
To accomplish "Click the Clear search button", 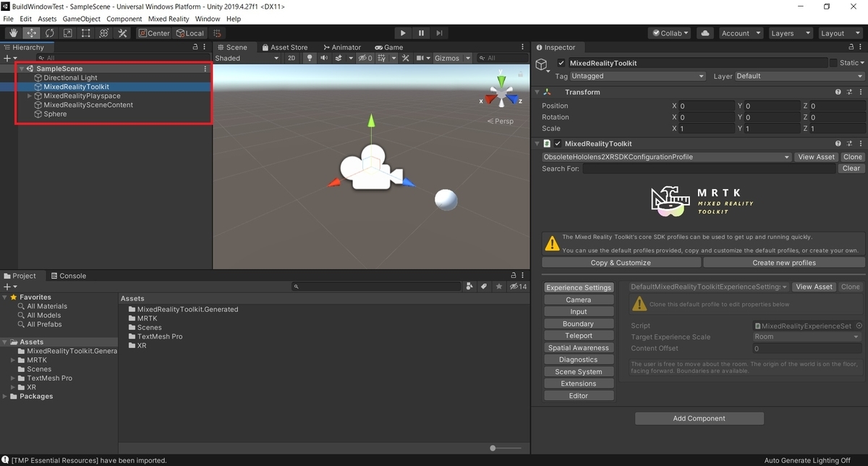I will [851, 169].
